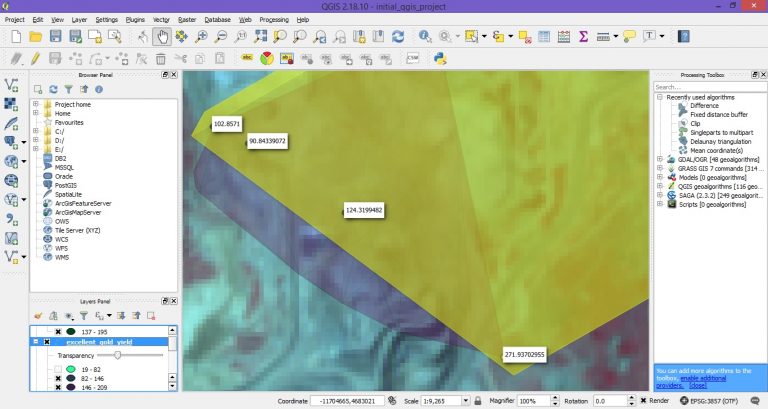The height and width of the screenshot is (409, 768).
Task: Toggle the Render checkbox in status bar
Action: (x=643, y=401)
